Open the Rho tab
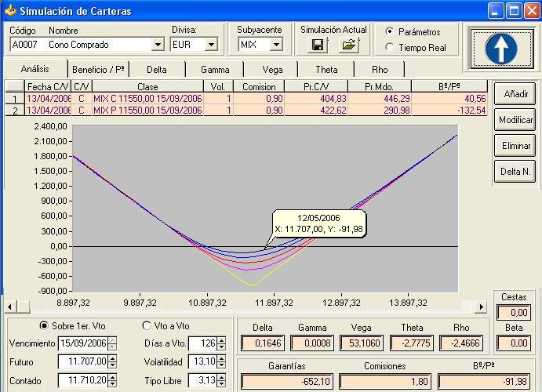 (x=380, y=70)
